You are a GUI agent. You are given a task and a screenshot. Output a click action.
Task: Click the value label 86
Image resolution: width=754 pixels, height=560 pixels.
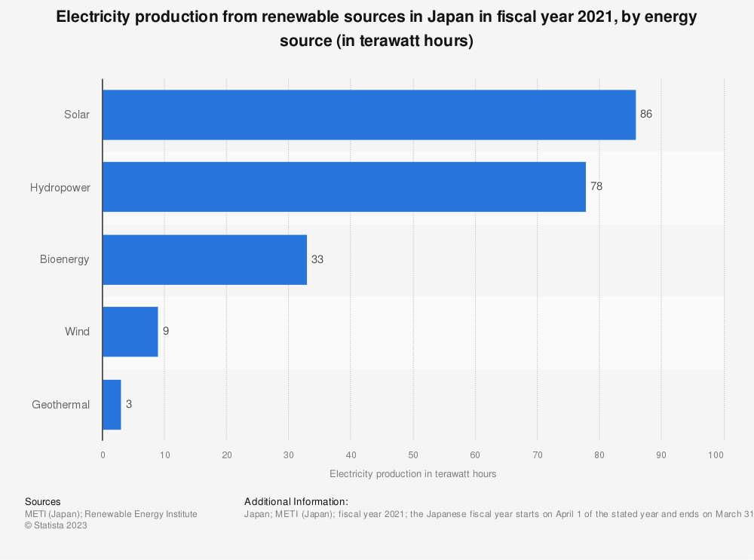click(x=645, y=115)
